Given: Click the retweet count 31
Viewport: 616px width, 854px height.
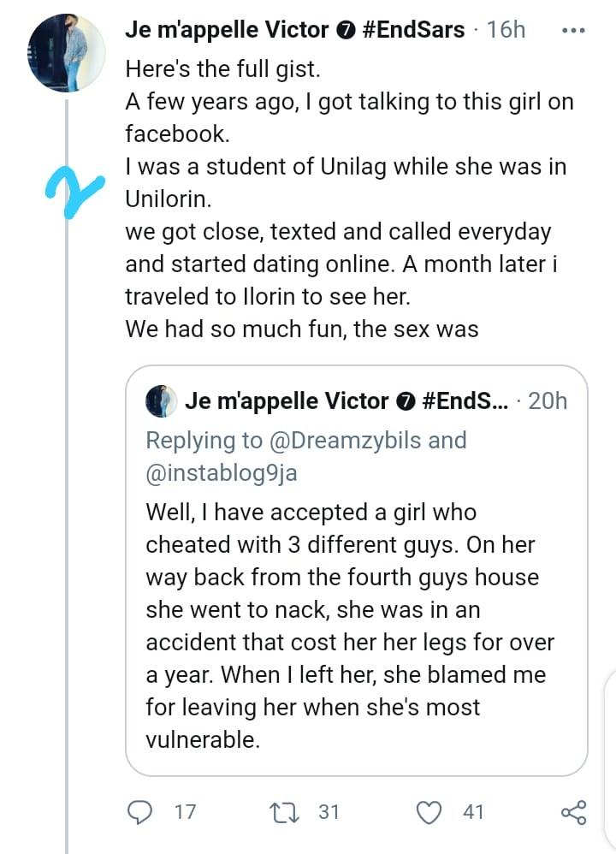Looking at the screenshot, I should 329,811.
